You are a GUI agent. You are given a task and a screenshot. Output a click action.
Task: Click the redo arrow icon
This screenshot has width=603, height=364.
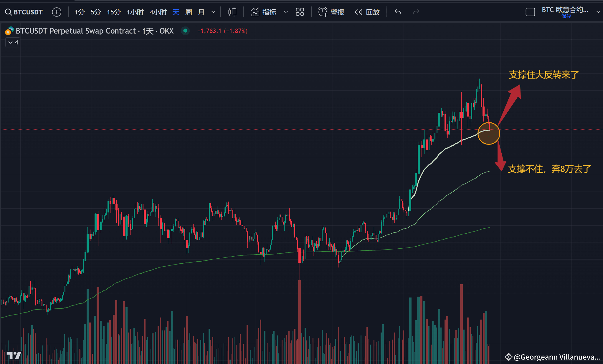pyautogui.click(x=416, y=12)
